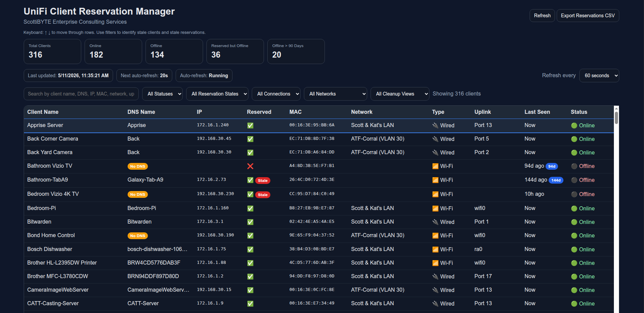The width and height of the screenshot is (644, 313).
Task: Click reserved checkmark for Bond Home Control
Action: click(250, 235)
